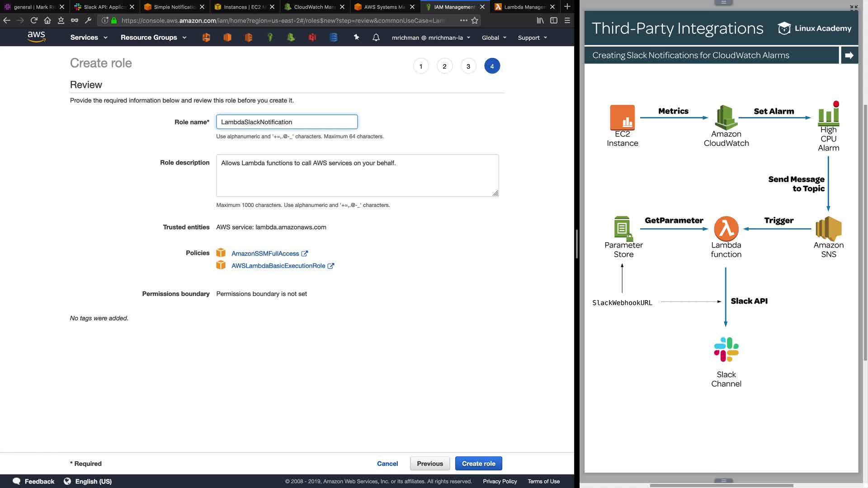The height and width of the screenshot is (488, 868).
Task: Click the next slide arrow icon
Action: [x=849, y=55]
